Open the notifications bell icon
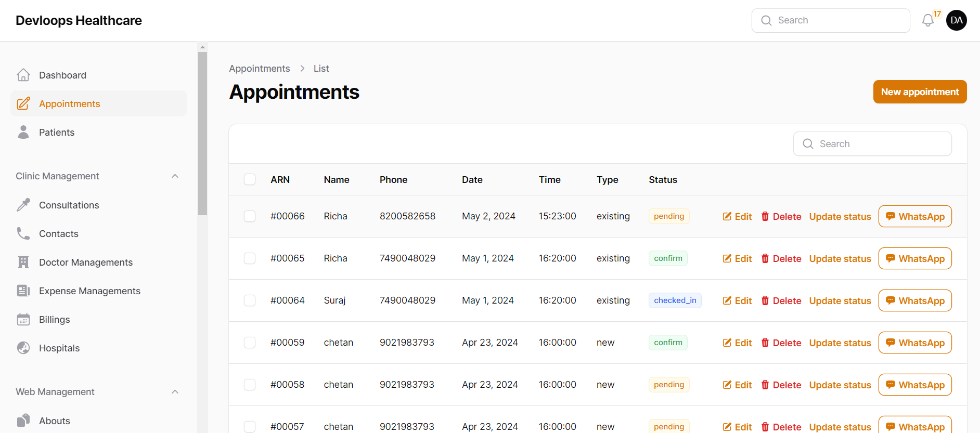The width and height of the screenshot is (980, 433). click(927, 21)
